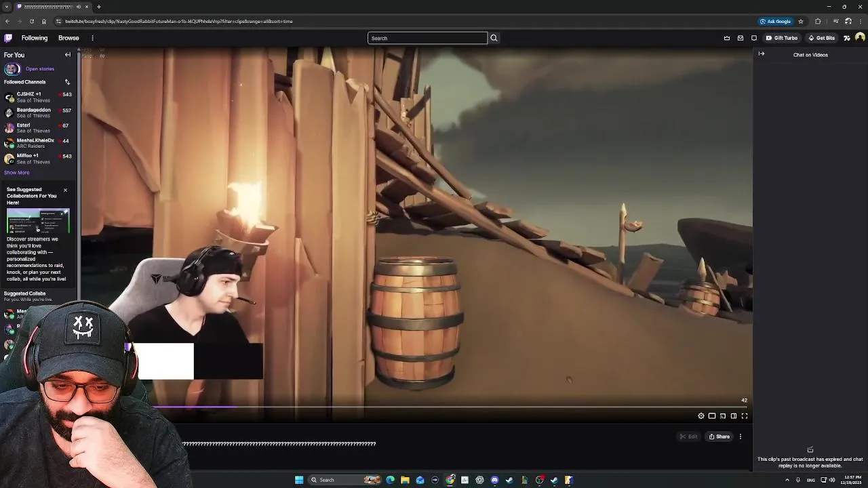This screenshot has height=488, width=868.
Task: Open File Explorer from the taskbar
Action: pyautogui.click(x=405, y=480)
